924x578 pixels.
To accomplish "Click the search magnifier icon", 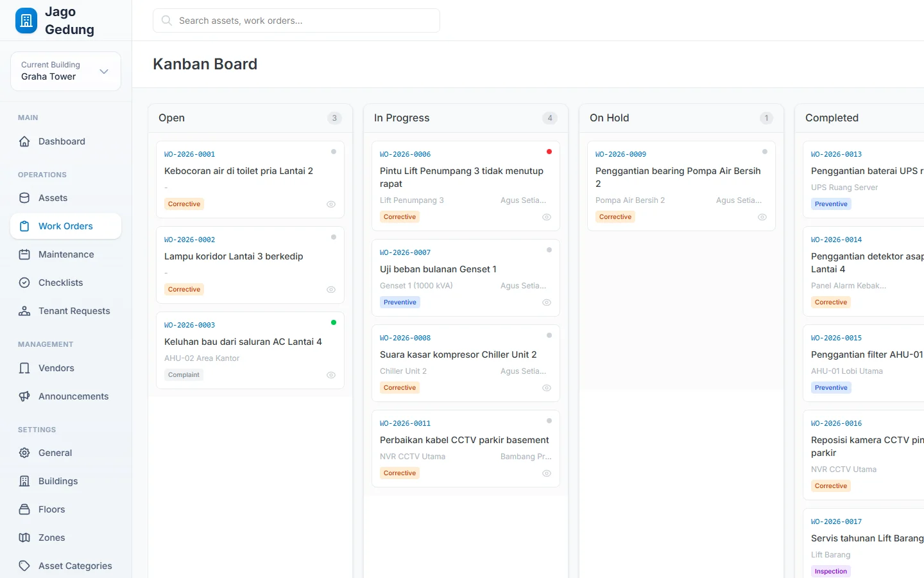I will click(x=167, y=21).
